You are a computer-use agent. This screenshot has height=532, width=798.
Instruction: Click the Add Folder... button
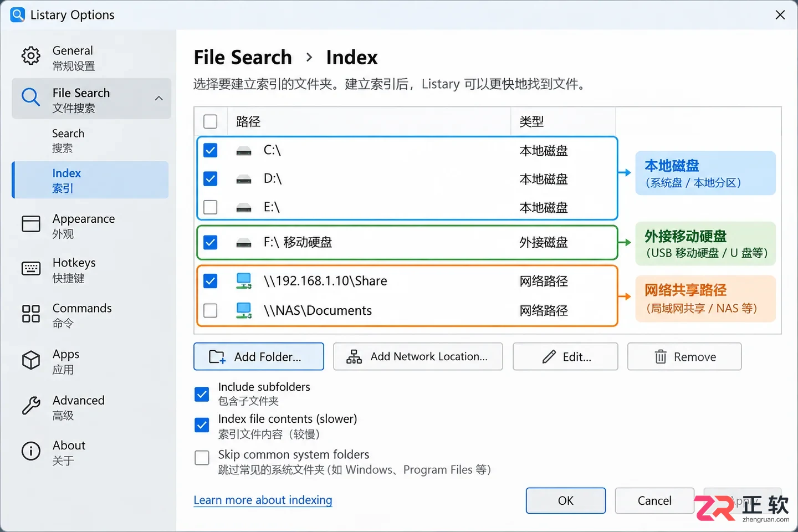pyautogui.click(x=259, y=356)
